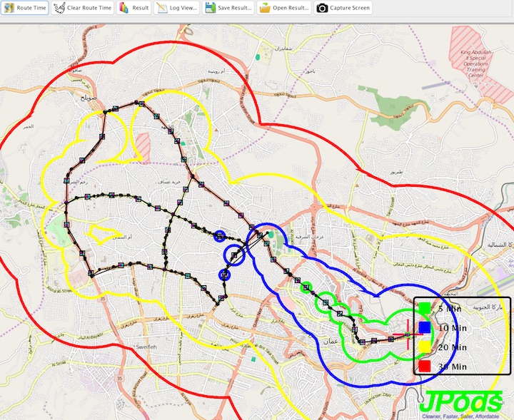Click the Log View document icon
The image size is (514, 420).
click(162, 8)
